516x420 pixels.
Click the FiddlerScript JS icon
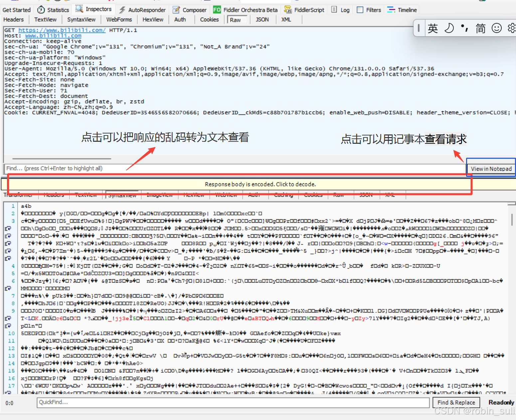click(x=288, y=10)
